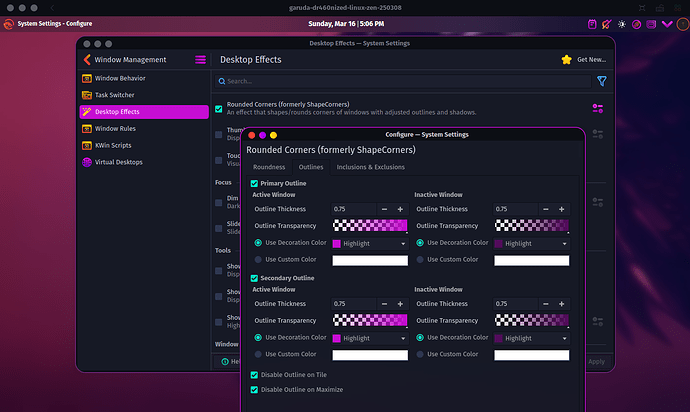Decrease Secondary Active Outline Thickness minus
The height and width of the screenshot is (412, 690).
(384, 304)
